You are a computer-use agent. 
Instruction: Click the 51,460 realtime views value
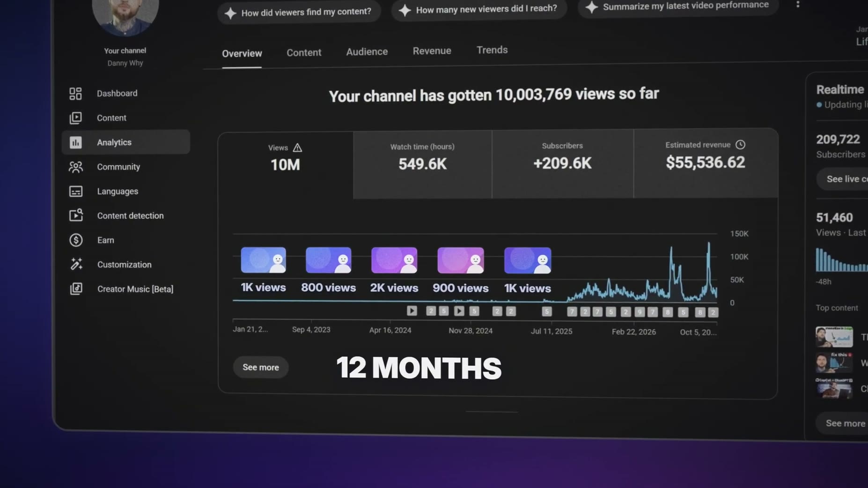[834, 217]
